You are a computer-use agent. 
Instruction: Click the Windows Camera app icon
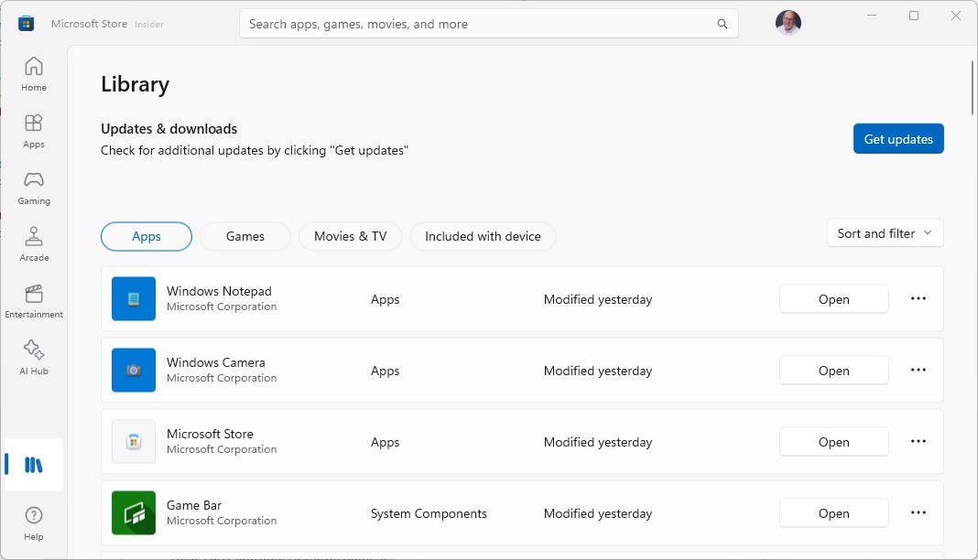pyautogui.click(x=134, y=370)
